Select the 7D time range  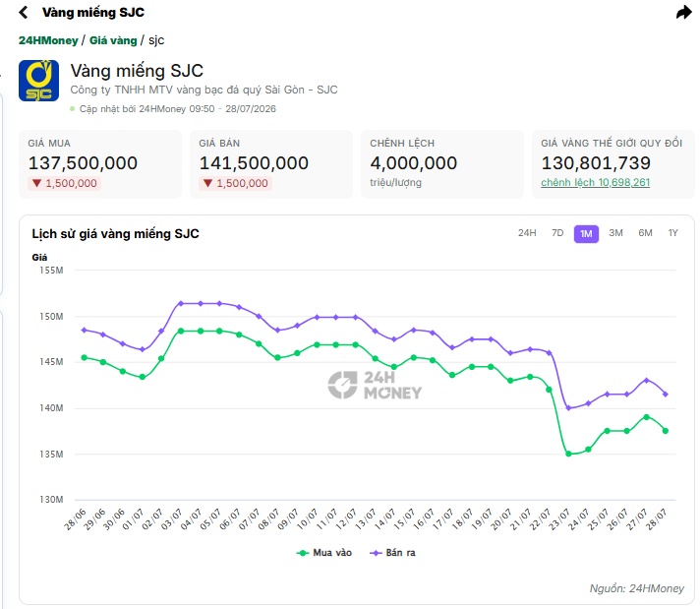[x=557, y=233]
